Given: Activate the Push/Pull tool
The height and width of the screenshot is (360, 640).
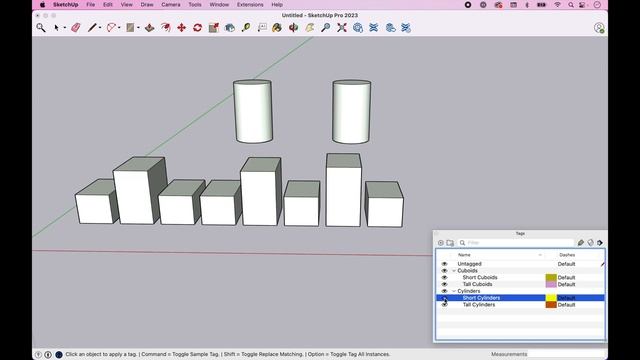Looking at the screenshot, I should (149, 27).
